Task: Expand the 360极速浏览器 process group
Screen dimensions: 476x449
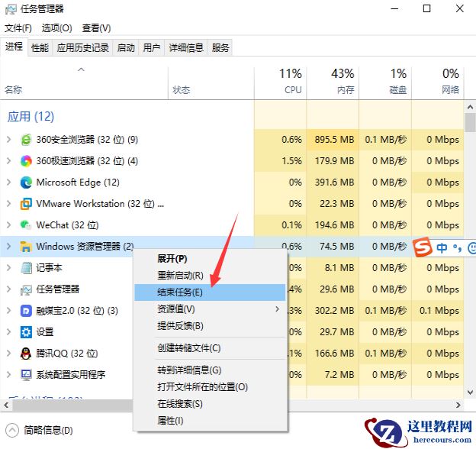Action: pyautogui.click(x=9, y=161)
